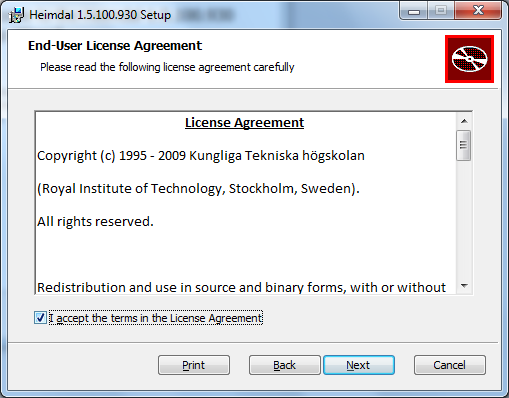The width and height of the screenshot is (509, 398).
Task: Click the empty scrollbar track below the thumb
Action: 464,220
